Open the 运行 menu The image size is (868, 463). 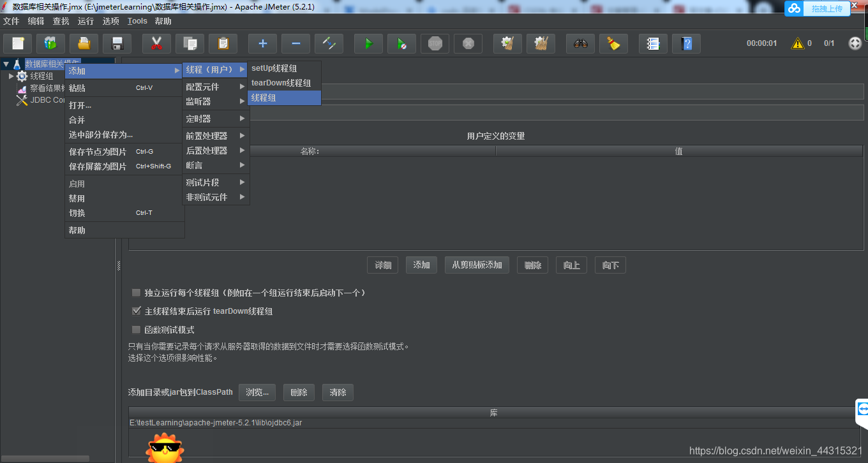[86, 21]
